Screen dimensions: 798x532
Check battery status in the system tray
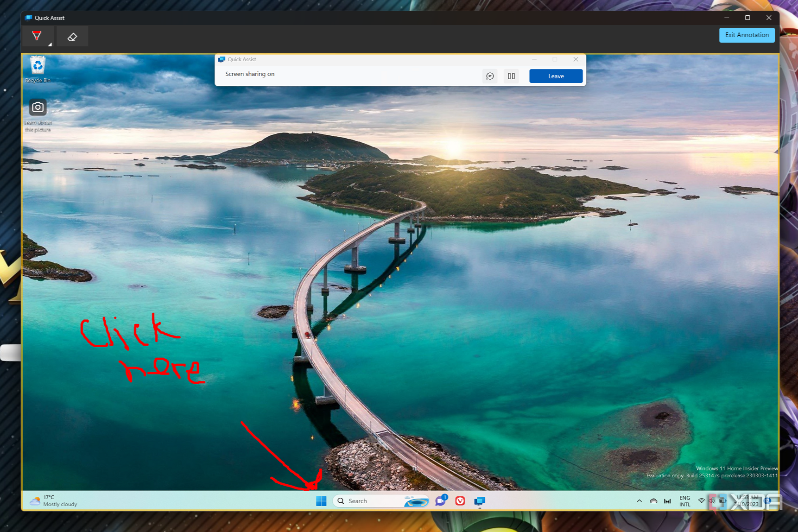pyautogui.click(x=723, y=501)
